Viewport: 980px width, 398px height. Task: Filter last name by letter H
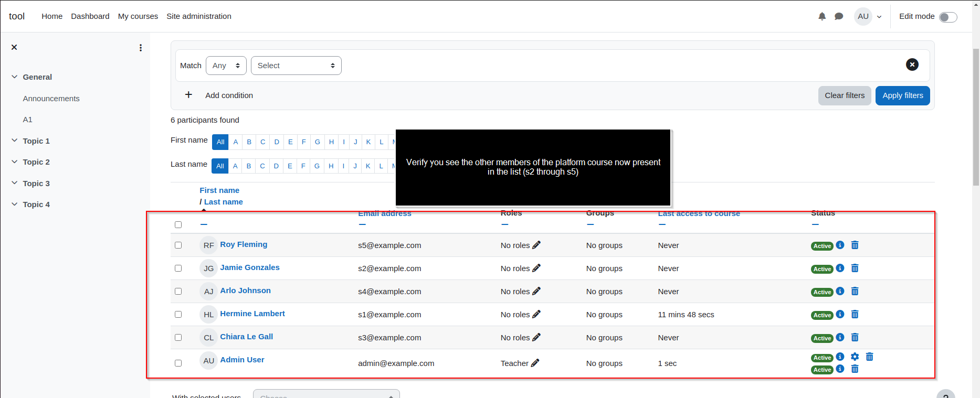pyautogui.click(x=331, y=166)
